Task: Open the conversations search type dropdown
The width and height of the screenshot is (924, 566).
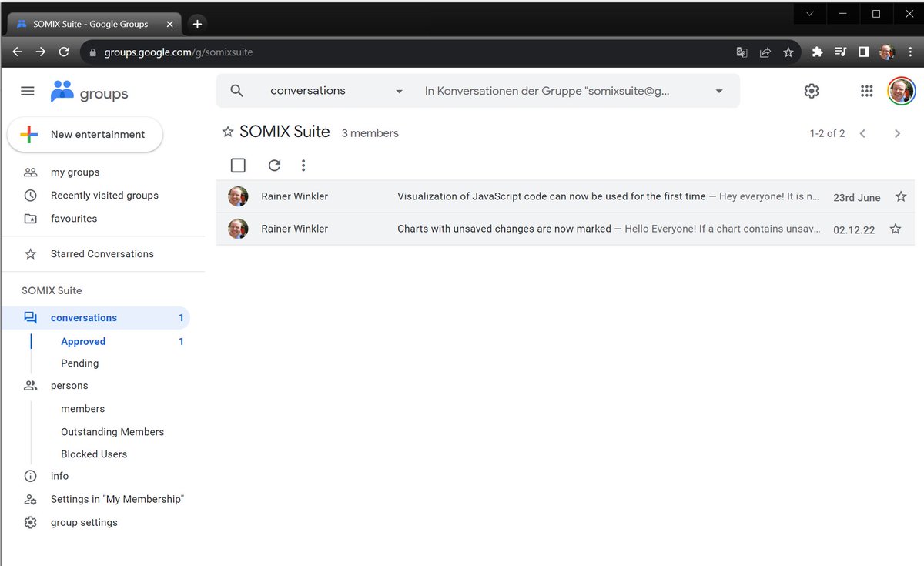Action: pos(336,91)
